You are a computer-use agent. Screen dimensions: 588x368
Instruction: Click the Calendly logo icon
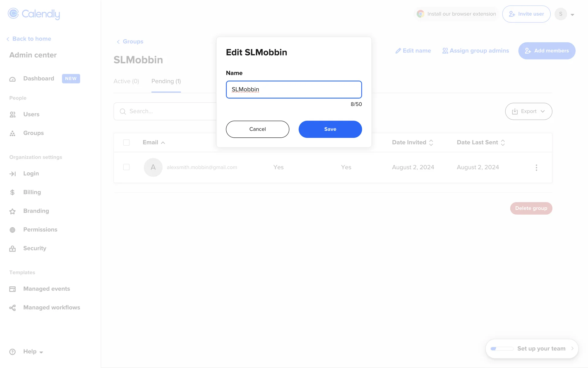(x=13, y=13)
